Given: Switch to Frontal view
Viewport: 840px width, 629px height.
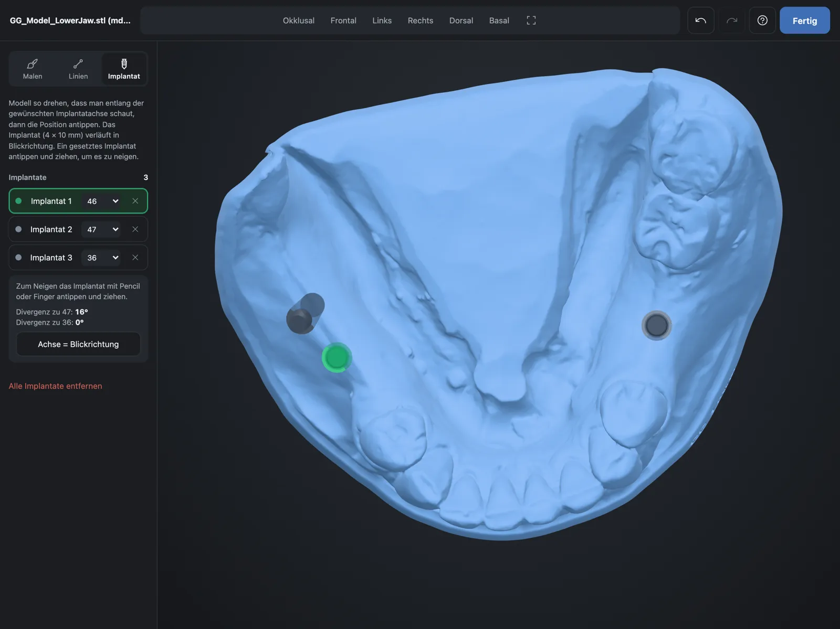Looking at the screenshot, I should click(343, 20).
